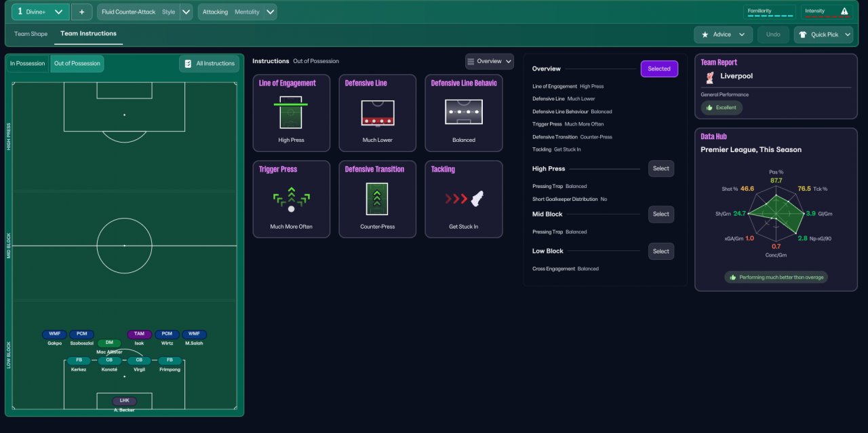
Task: Select the Konaté CB position marker
Action: pyautogui.click(x=109, y=360)
